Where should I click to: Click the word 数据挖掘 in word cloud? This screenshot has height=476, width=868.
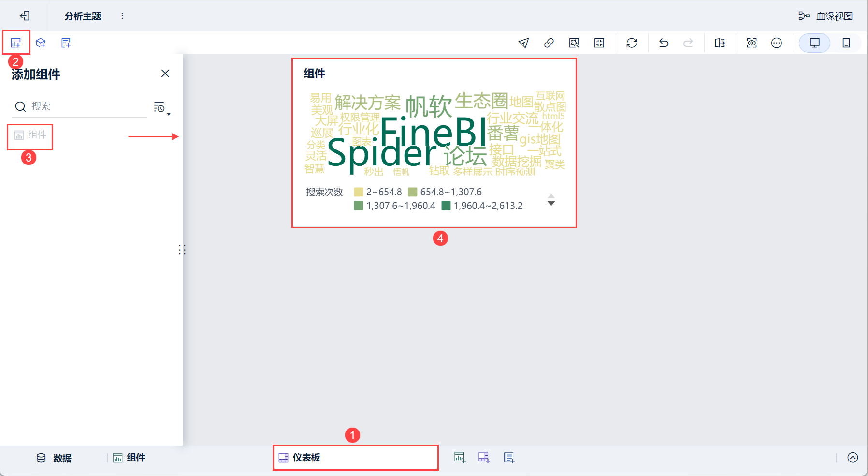click(517, 161)
